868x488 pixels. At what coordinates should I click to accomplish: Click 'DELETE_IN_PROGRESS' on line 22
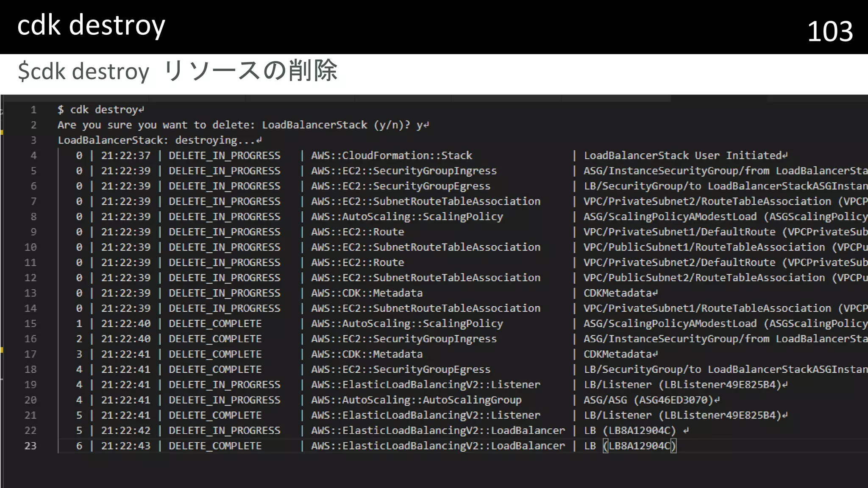pos(224,430)
